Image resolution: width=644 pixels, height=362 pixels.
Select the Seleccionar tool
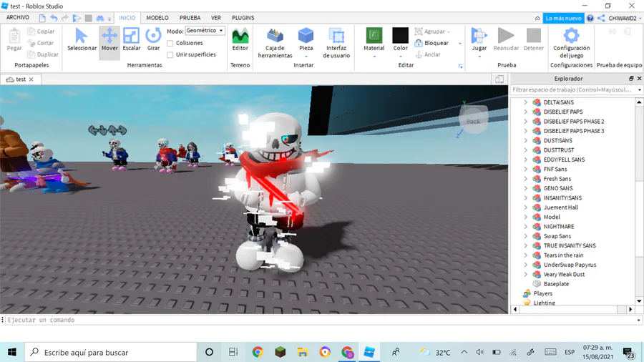coord(82,40)
